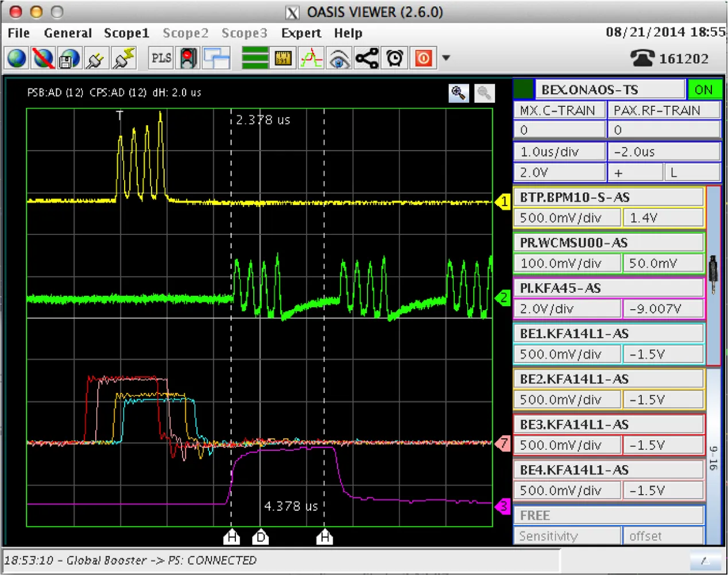Screen dimensions: 728x575
Task: Select the BE1.KFA14L1-AS channel label
Action: (x=609, y=333)
